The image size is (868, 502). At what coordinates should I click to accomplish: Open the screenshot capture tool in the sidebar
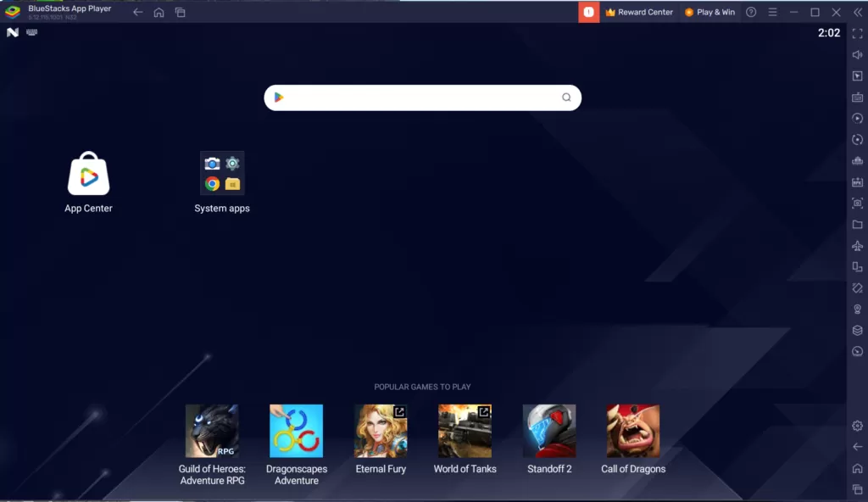(x=857, y=204)
